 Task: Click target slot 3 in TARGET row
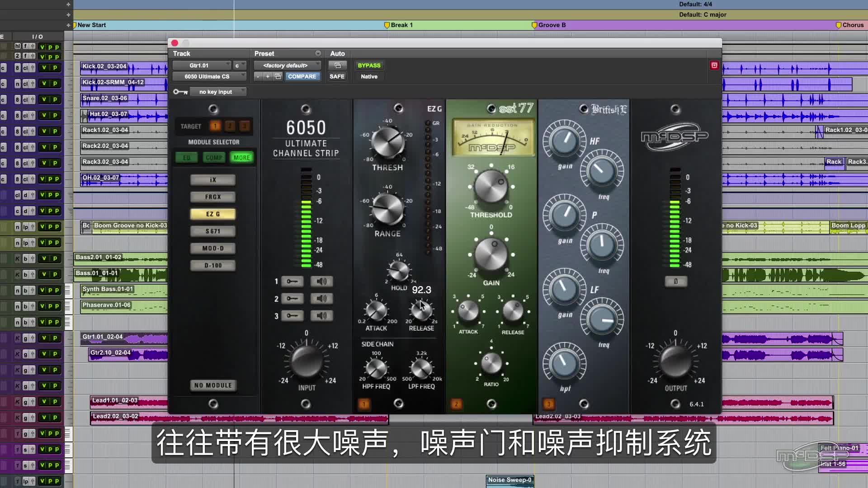244,126
